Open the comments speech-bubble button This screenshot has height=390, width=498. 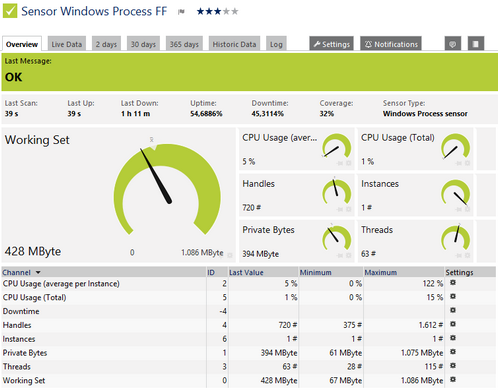click(x=453, y=44)
